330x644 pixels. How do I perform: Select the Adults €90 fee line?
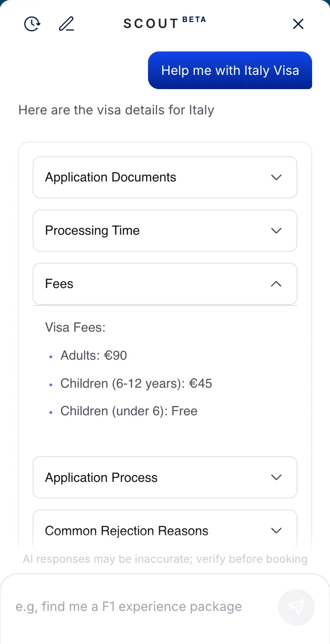pos(93,355)
